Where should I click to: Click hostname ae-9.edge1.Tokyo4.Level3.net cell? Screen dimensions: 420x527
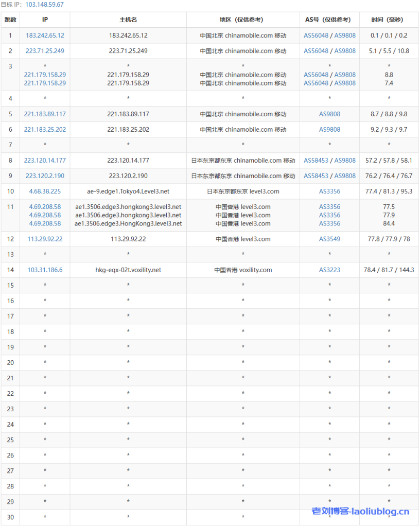tap(128, 191)
